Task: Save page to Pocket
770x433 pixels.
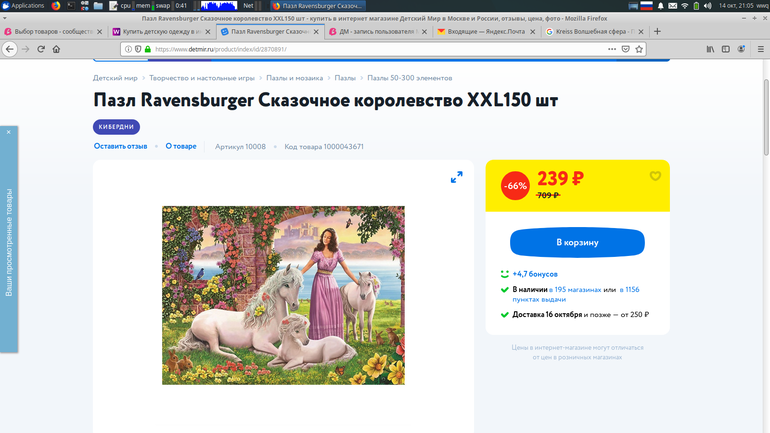Action: (625, 49)
